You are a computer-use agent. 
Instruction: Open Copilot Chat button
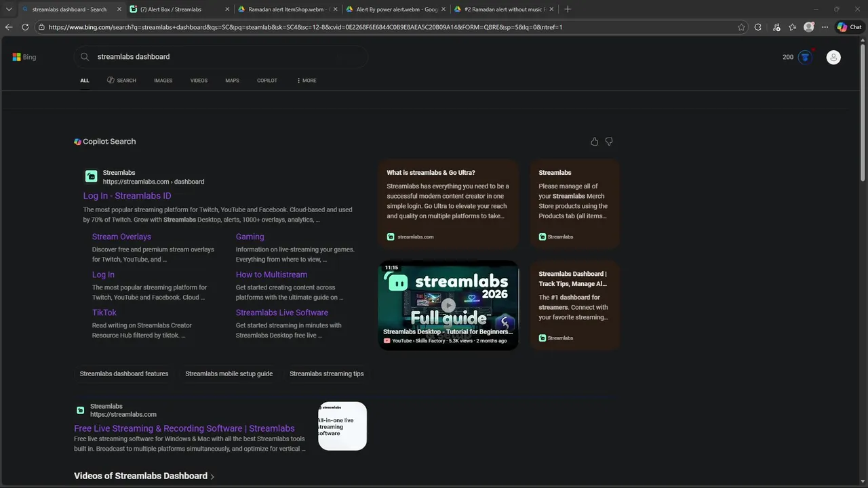point(849,27)
